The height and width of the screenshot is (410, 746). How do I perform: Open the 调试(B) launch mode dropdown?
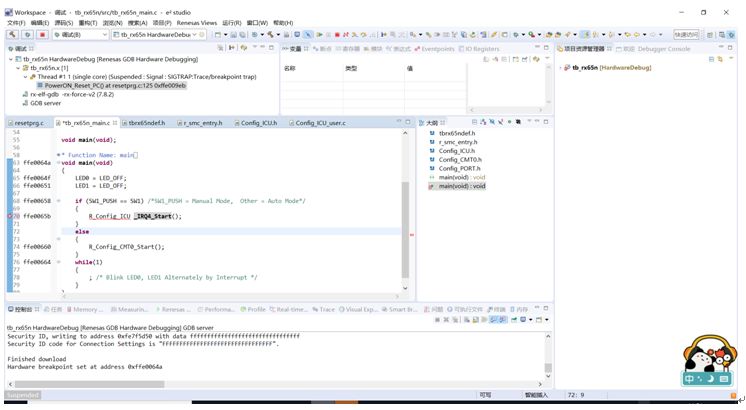click(x=104, y=35)
